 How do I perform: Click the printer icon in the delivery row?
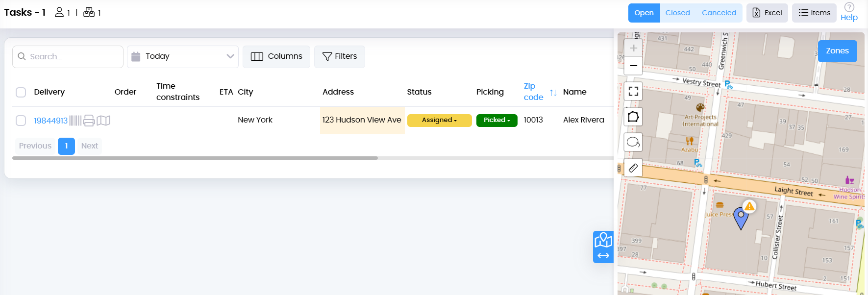pyautogui.click(x=89, y=121)
